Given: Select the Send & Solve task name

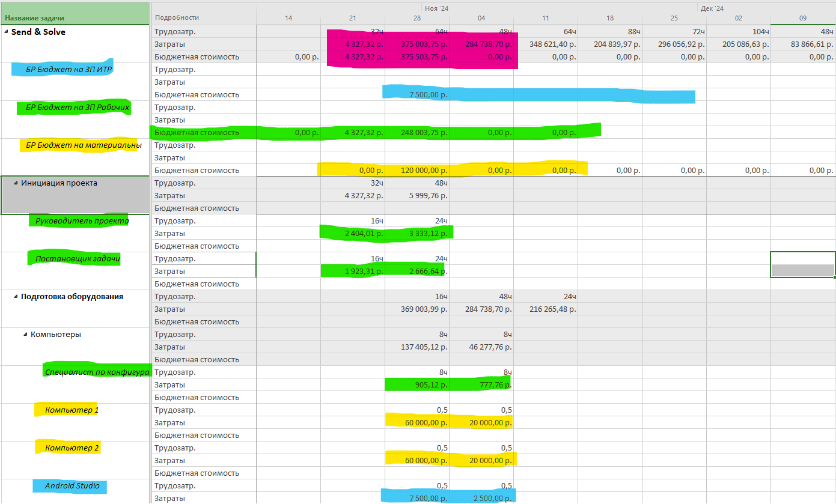Looking at the screenshot, I should click(x=38, y=32).
